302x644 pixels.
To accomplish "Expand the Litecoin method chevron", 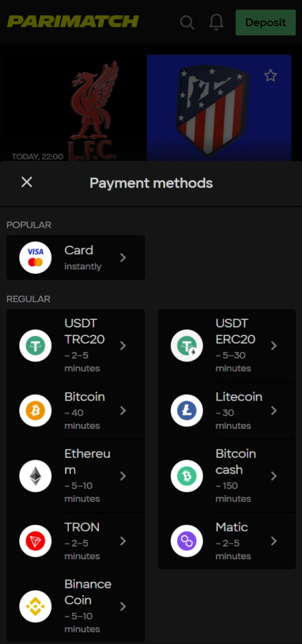I will click(274, 411).
